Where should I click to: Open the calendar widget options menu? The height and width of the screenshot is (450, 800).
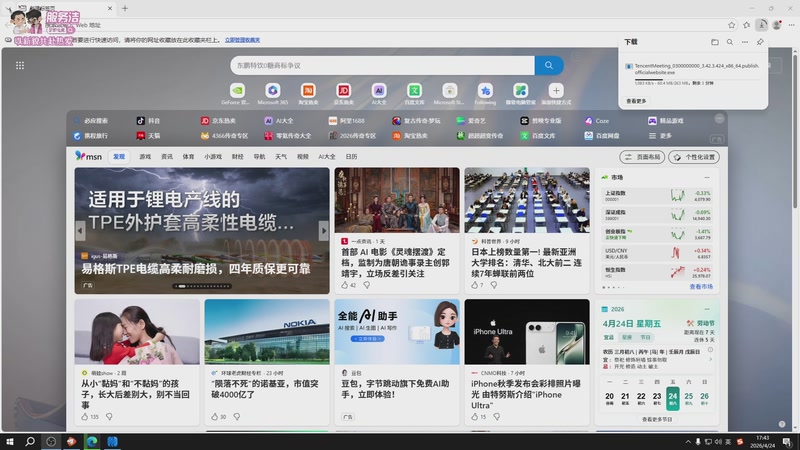pyautogui.click(x=707, y=309)
